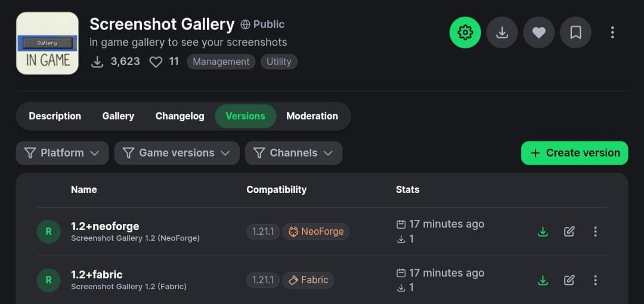Click the download icon in the project header

click(x=502, y=33)
